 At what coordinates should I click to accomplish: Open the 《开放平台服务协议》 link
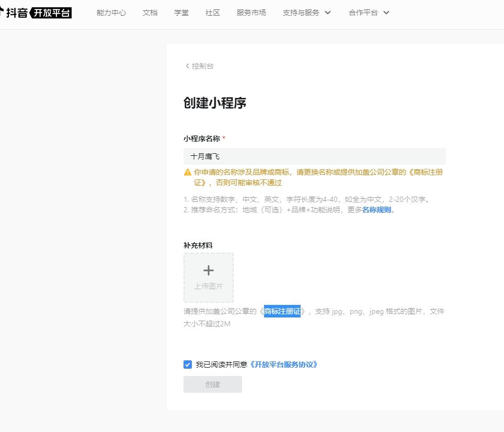pyautogui.click(x=283, y=365)
